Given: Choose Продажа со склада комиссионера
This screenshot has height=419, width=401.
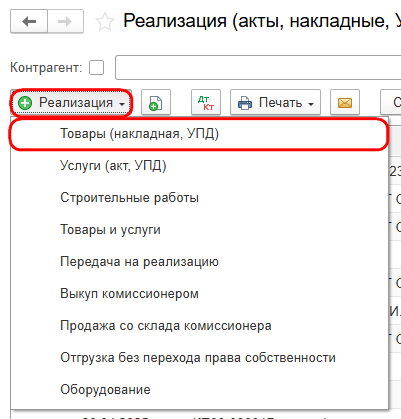Looking at the screenshot, I should [199, 326].
